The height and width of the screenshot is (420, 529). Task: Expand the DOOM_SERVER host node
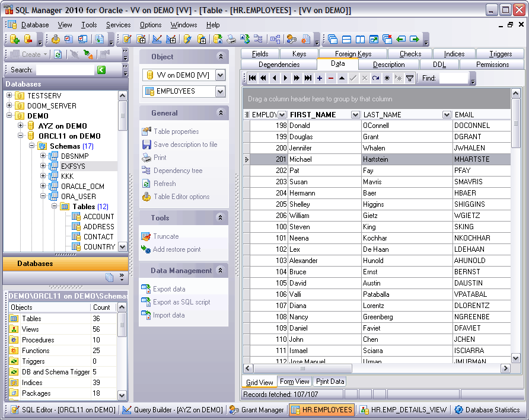coord(9,105)
